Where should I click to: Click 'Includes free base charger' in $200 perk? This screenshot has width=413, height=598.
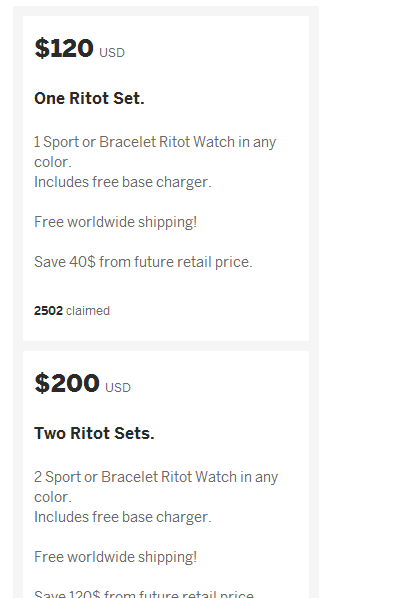[x=122, y=517]
